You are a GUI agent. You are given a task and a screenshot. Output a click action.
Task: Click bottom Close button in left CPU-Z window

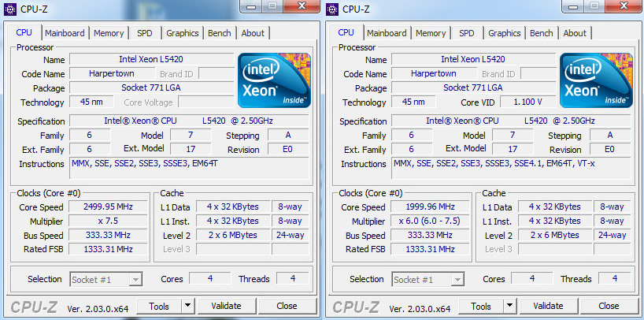click(x=287, y=306)
